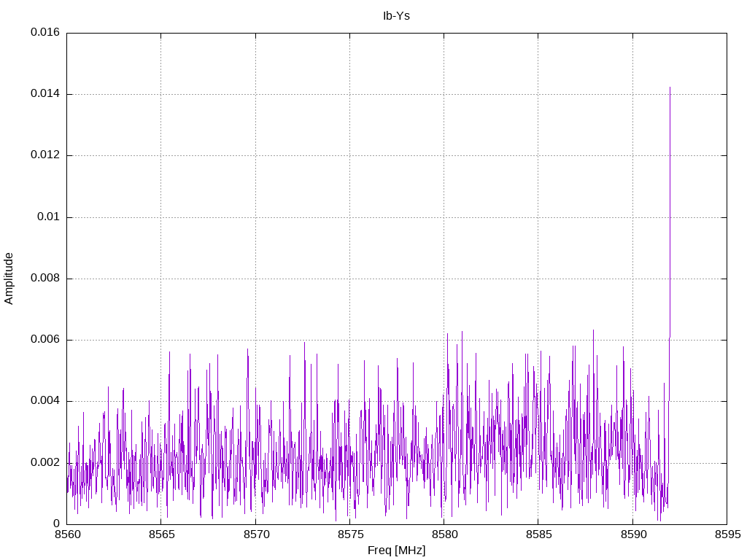Click the Freq [MHz] x-axis label
This screenshot has height=560, width=747.
click(396, 551)
